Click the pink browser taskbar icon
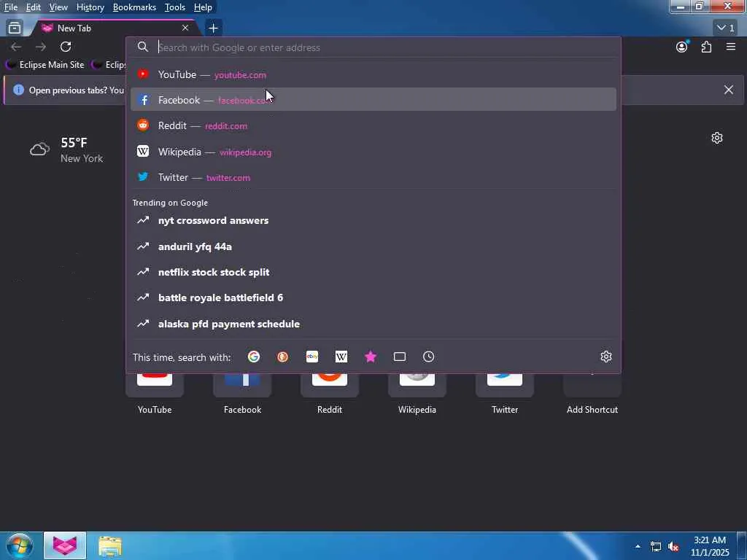 [x=65, y=545]
